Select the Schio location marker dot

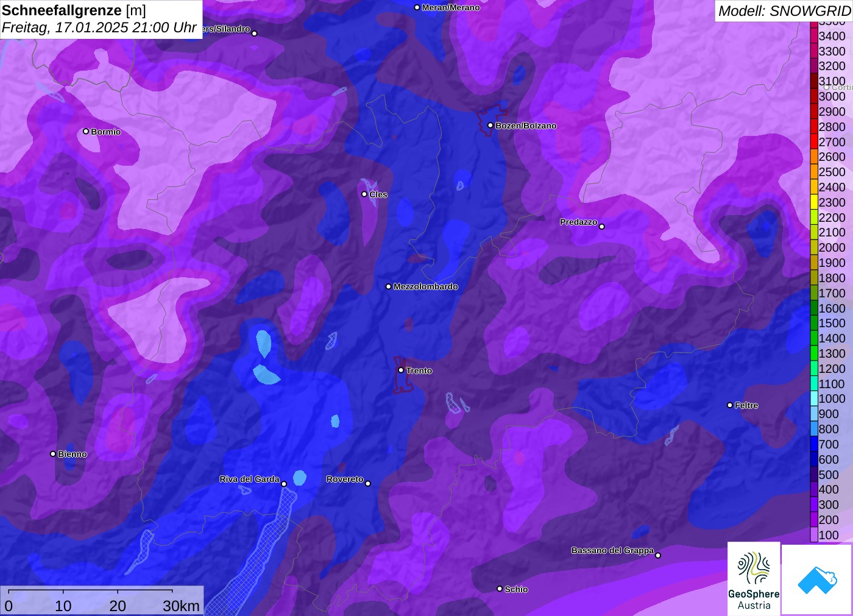pyautogui.click(x=500, y=589)
